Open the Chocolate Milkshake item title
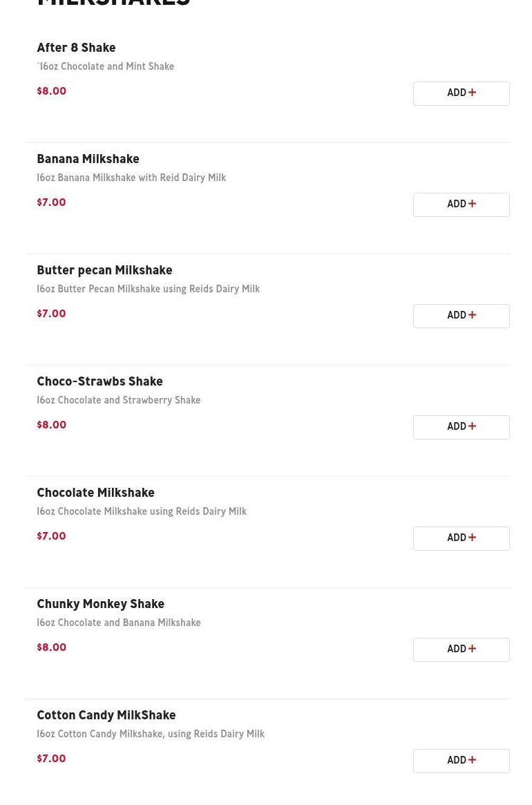The image size is (532, 805). 95,493
